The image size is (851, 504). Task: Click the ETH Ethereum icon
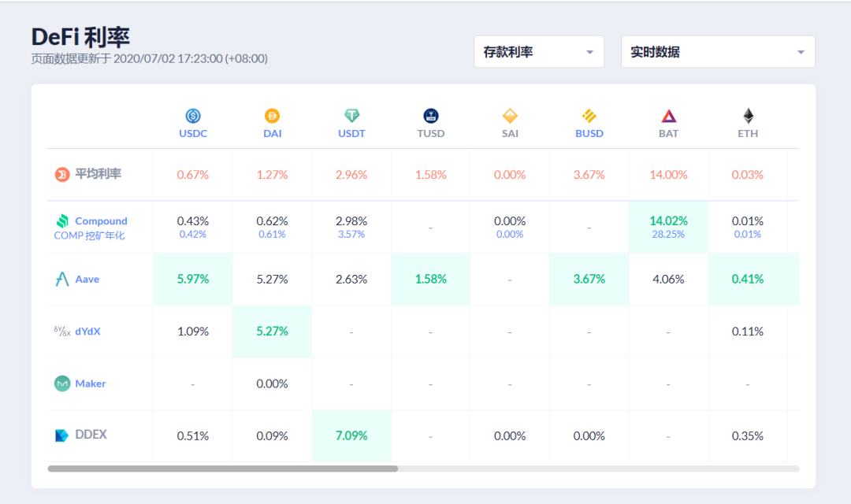[x=748, y=117]
